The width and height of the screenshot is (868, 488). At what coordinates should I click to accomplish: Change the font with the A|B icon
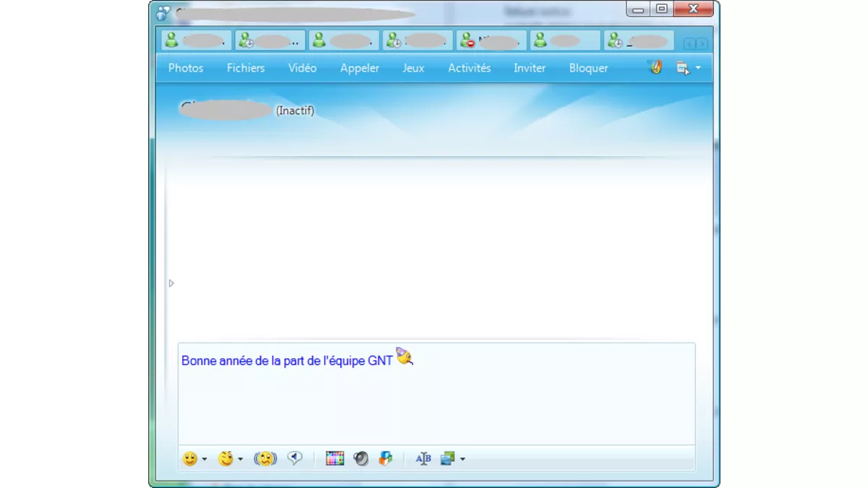coord(423,459)
